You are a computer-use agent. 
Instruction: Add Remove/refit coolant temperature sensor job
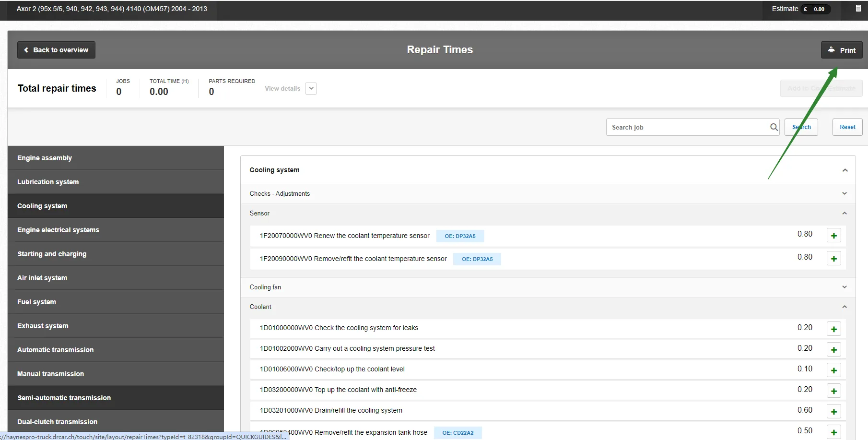click(834, 259)
